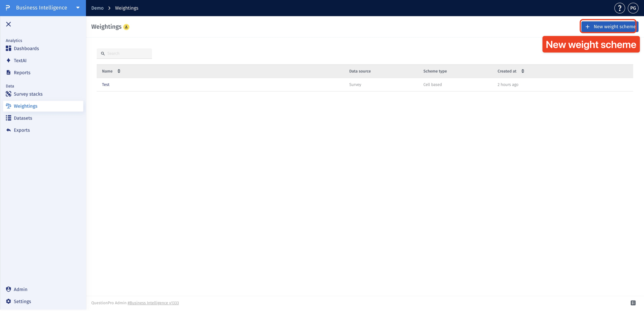Click the Demo breadcrumb link
This screenshot has width=644, height=311.
97,8
